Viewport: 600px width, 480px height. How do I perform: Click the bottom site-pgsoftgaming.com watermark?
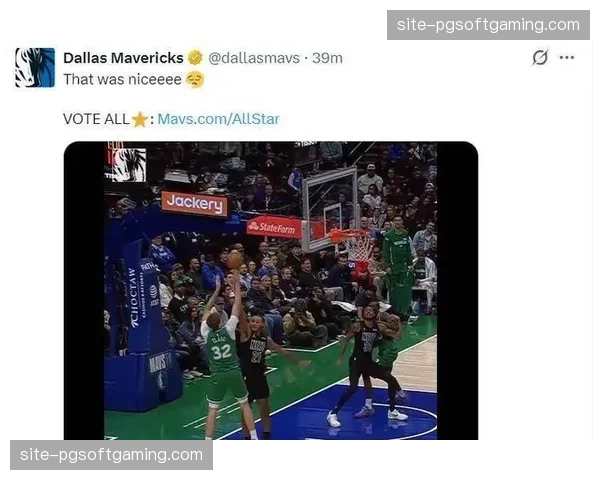111,455
